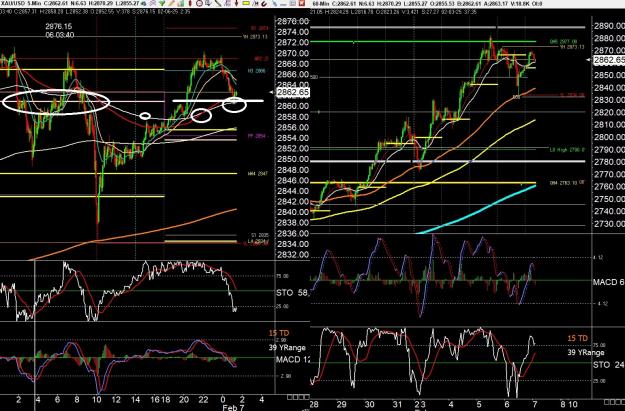Click the 39 YRange label on left chart

[x=287, y=347]
